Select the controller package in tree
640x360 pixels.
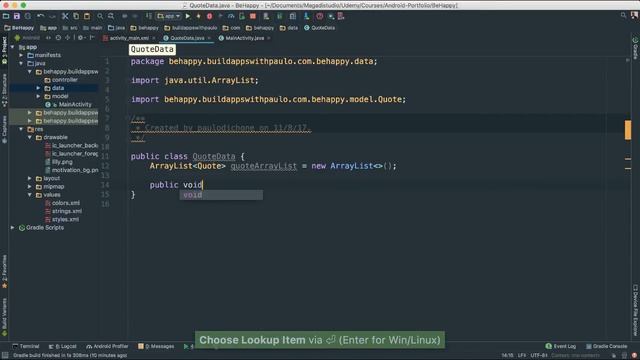click(x=64, y=80)
